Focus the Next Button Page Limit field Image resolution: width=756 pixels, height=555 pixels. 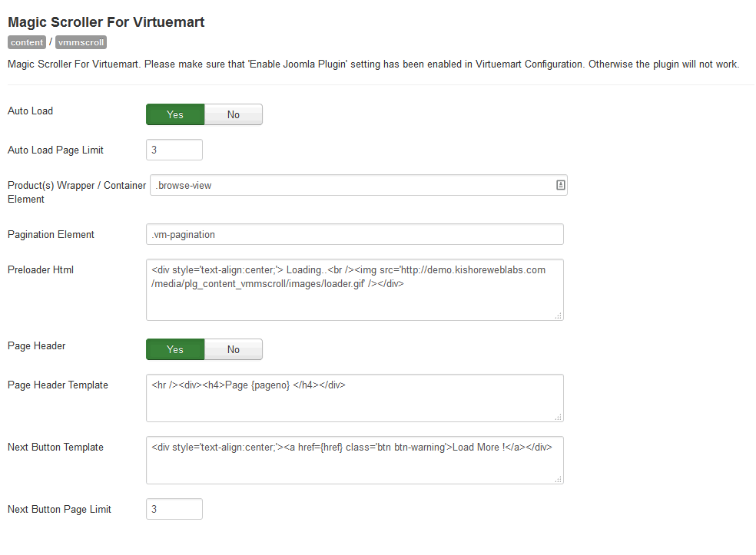[174, 509]
